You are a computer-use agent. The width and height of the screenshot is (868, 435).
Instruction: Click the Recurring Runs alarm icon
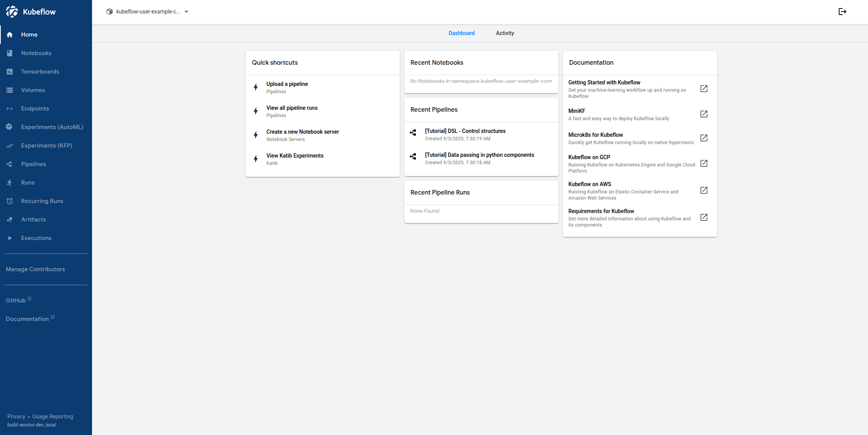10,201
